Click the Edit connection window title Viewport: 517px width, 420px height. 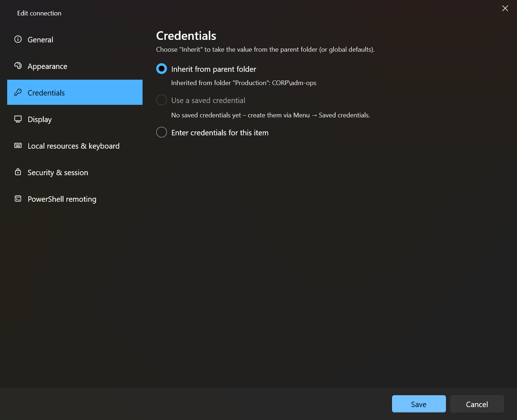click(39, 13)
